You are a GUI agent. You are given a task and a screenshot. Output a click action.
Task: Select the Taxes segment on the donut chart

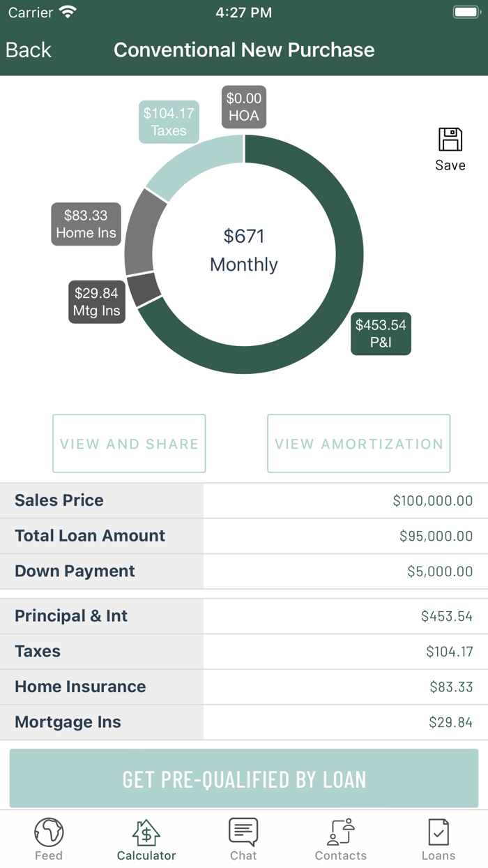[169, 122]
